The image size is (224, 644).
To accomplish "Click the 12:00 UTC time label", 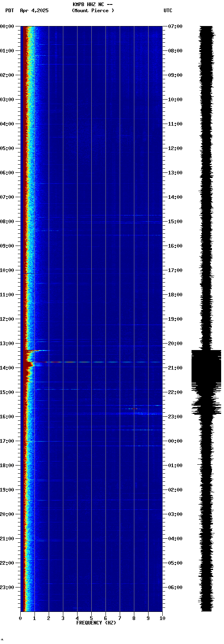I will (x=175, y=148).
